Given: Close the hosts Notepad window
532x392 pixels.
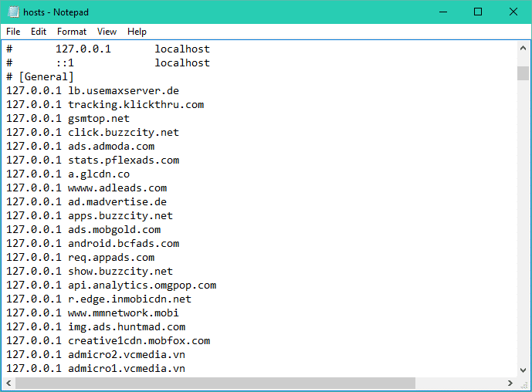Looking at the screenshot, I should [513, 12].
